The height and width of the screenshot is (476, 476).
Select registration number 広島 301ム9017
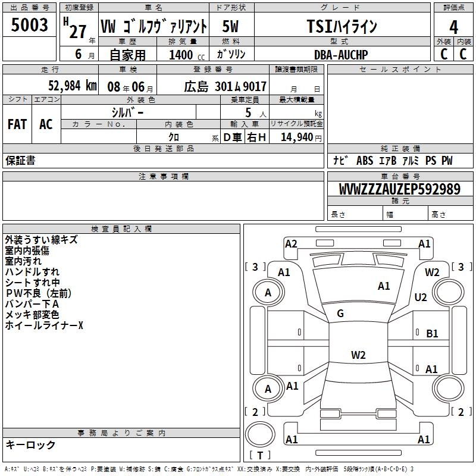[x=226, y=87]
